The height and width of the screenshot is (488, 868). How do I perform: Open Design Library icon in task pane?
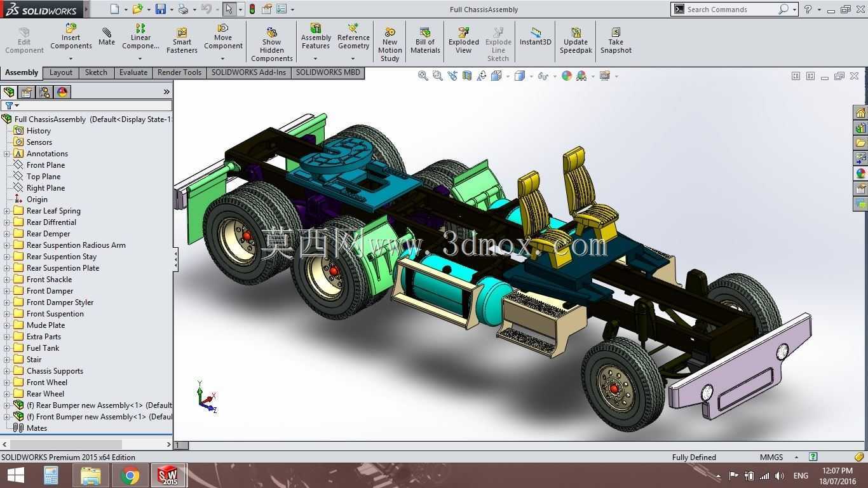(x=860, y=128)
